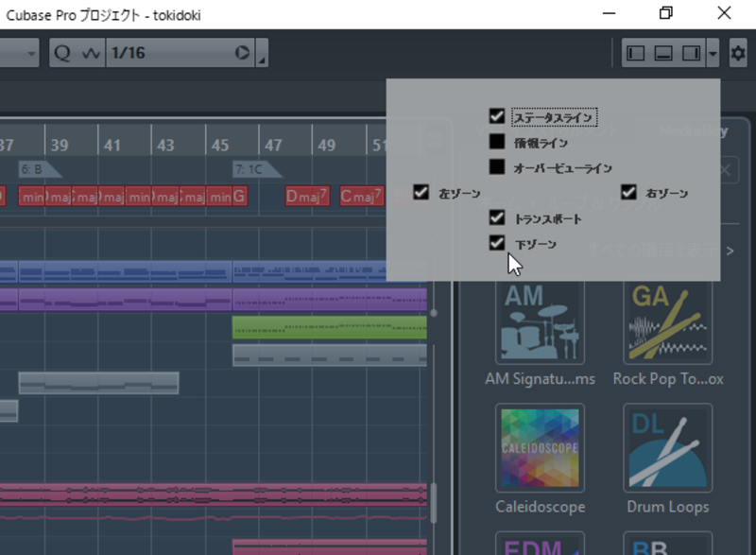Click the project vertical scrollbar
This screenshot has width=756, height=555.
click(434, 503)
